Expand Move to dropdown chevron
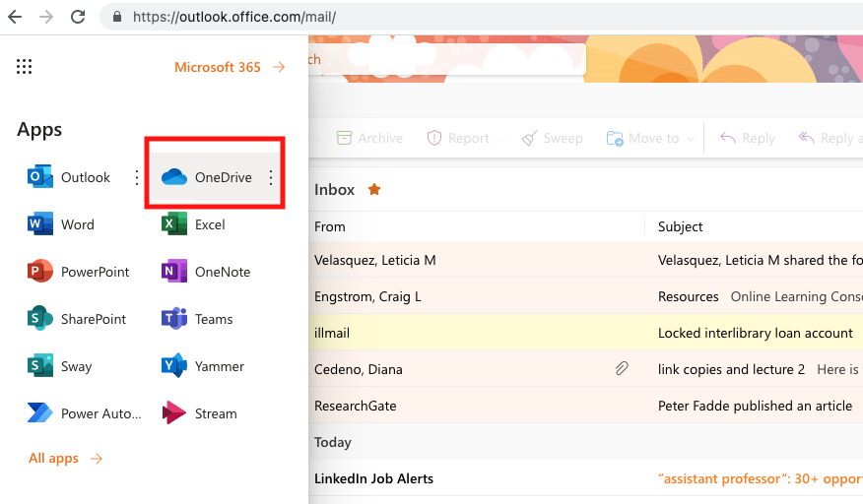863x504 pixels. click(x=691, y=139)
